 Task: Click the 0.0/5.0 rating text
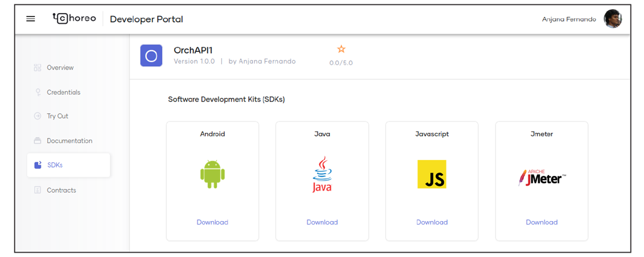click(x=341, y=63)
